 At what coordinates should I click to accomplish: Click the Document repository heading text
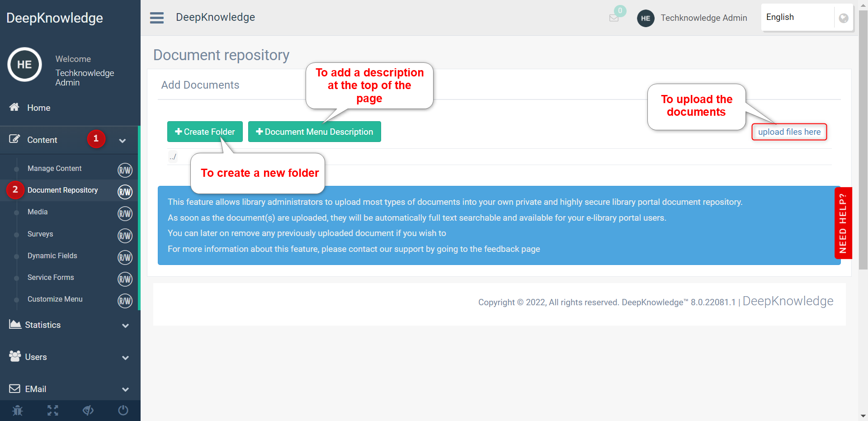[221, 55]
